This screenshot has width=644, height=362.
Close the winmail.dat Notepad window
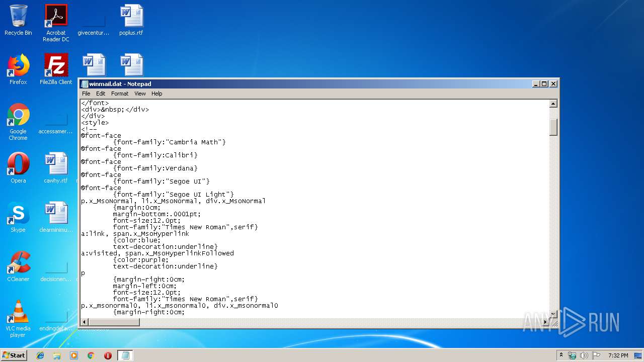click(553, 84)
